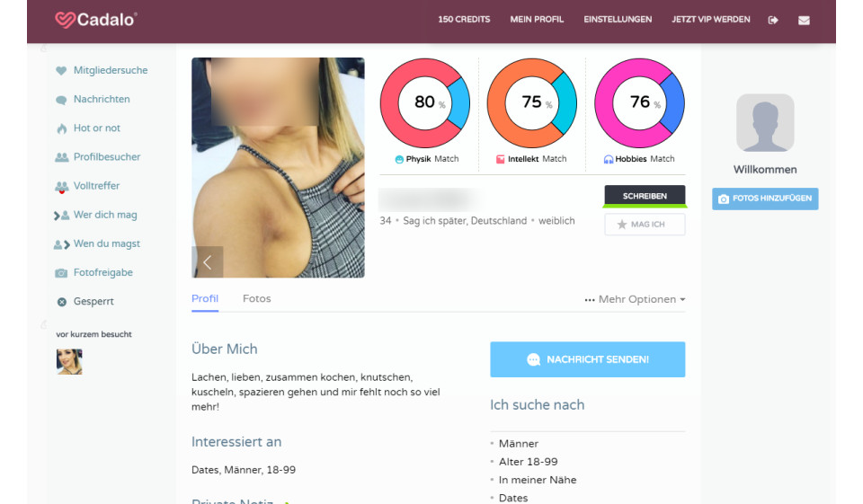Open the Gesperrt blocked list
Screen dimensions: 863x504
(x=85, y=302)
